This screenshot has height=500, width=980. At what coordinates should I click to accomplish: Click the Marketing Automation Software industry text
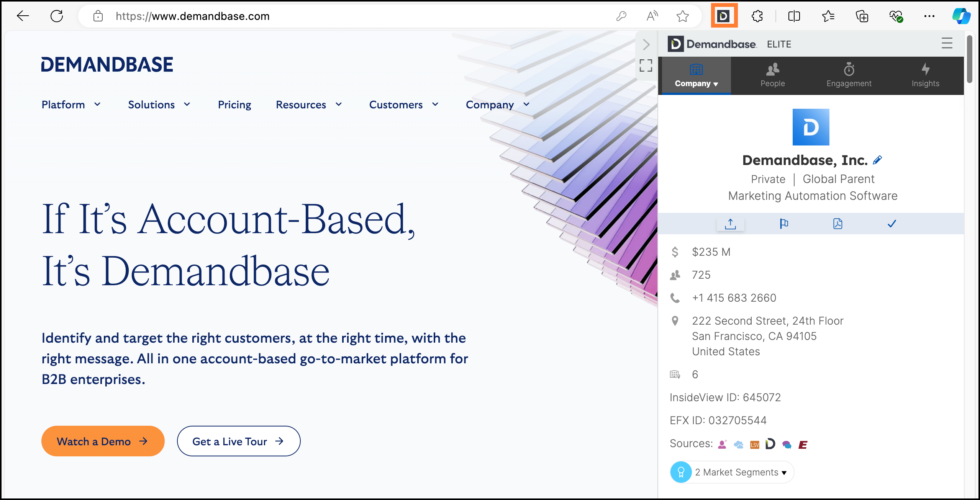coord(813,196)
